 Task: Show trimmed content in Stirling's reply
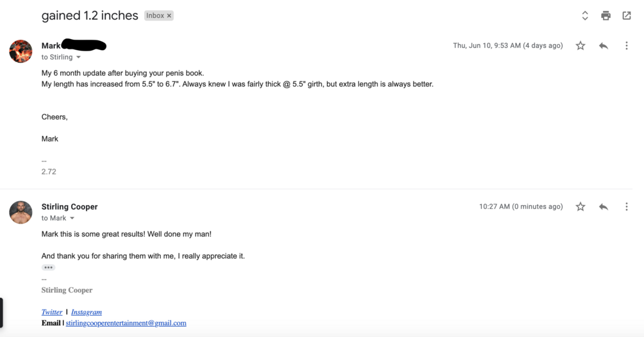(x=48, y=267)
